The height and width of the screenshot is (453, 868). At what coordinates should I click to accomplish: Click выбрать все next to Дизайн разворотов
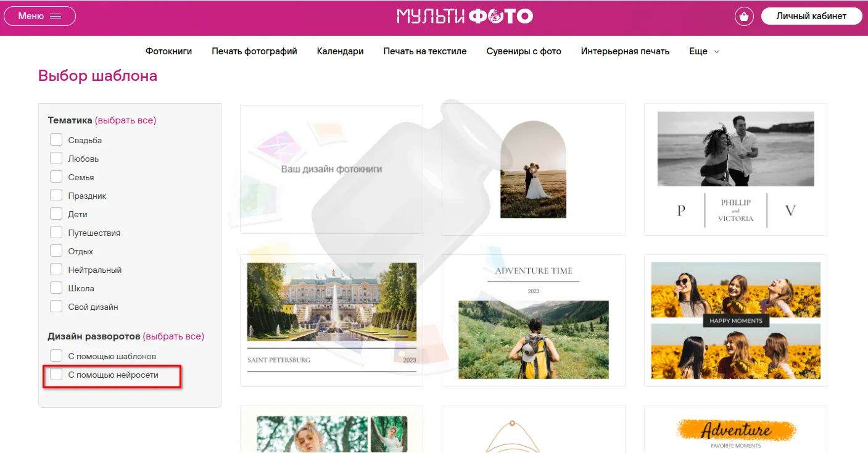pos(173,336)
